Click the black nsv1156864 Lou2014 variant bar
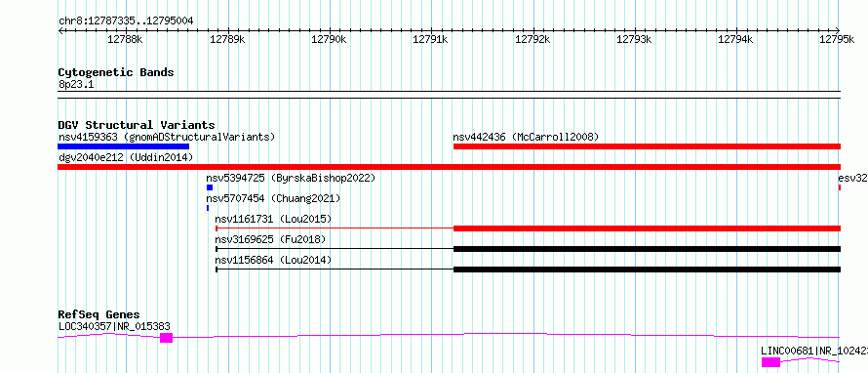Image resolution: width=868 pixels, height=373 pixels. point(528,269)
